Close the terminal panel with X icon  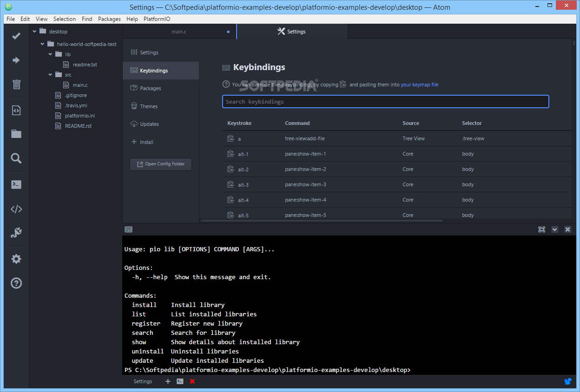click(x=567, y=229)
